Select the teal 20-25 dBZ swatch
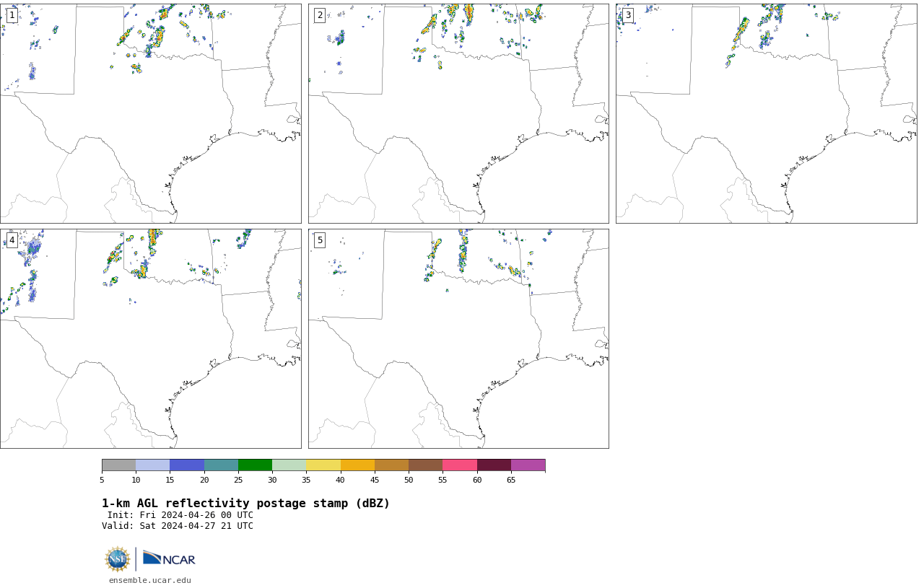 coord(221,465)
